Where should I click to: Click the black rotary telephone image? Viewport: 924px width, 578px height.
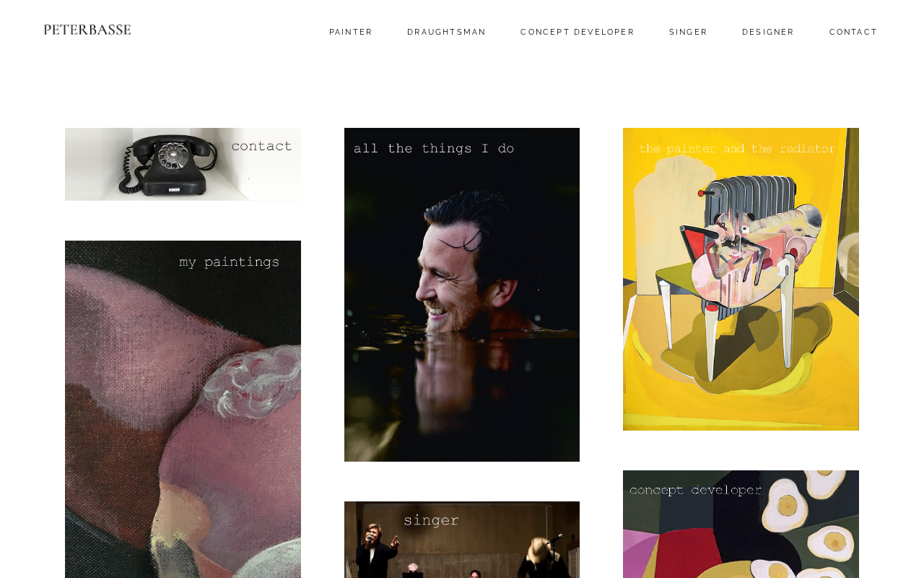(166, 165)
